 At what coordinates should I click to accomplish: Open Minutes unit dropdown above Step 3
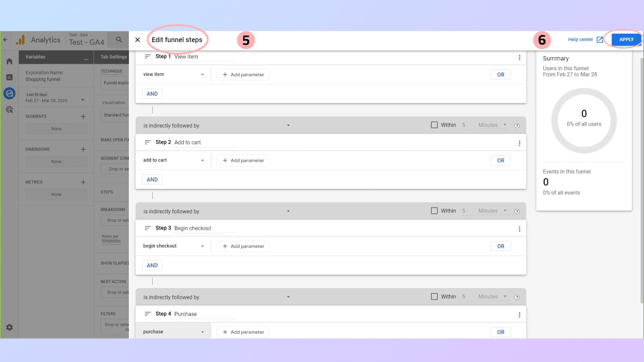pos(493,211)
